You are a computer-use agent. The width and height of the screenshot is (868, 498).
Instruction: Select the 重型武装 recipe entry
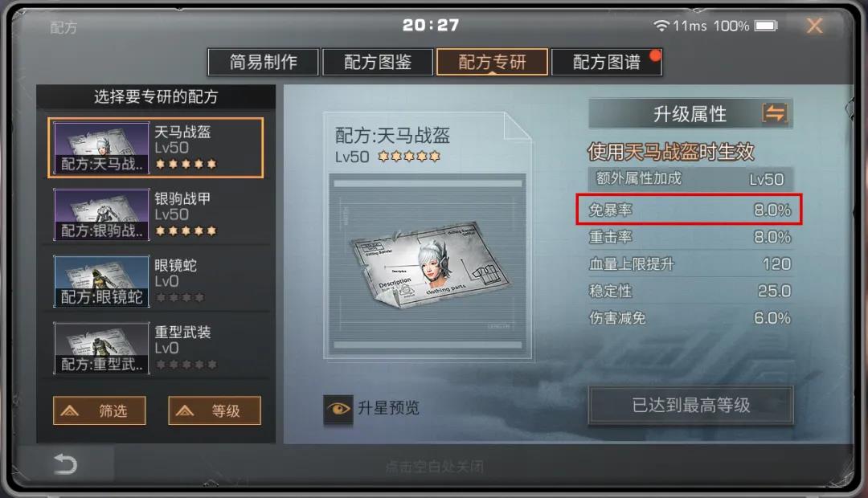(x=156, y=348)
